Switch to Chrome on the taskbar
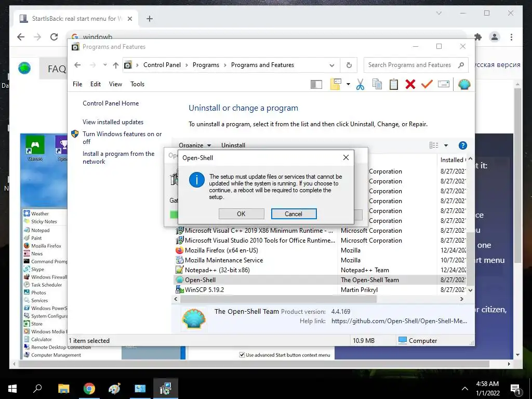The width and height of the screenshot is (532, 399). coord(89,389)
